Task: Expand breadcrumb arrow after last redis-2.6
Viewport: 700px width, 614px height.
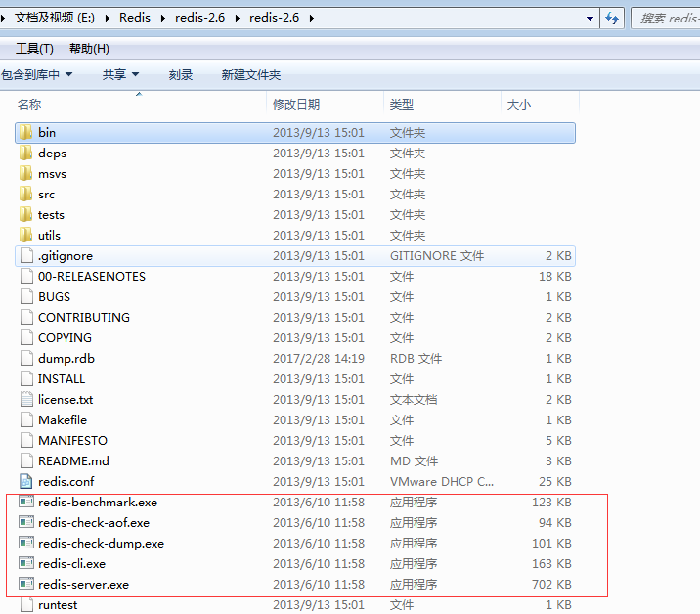Action: click(x=311, y=18)
